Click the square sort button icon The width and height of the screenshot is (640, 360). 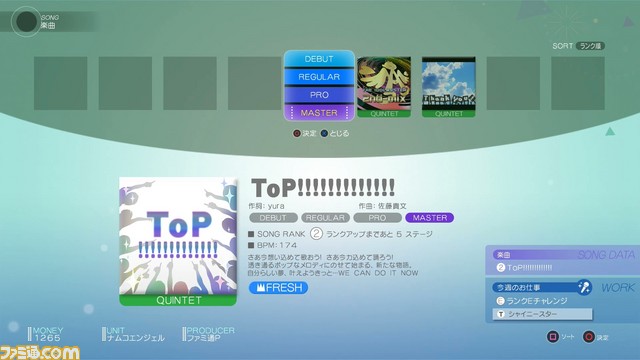(553, 337)
